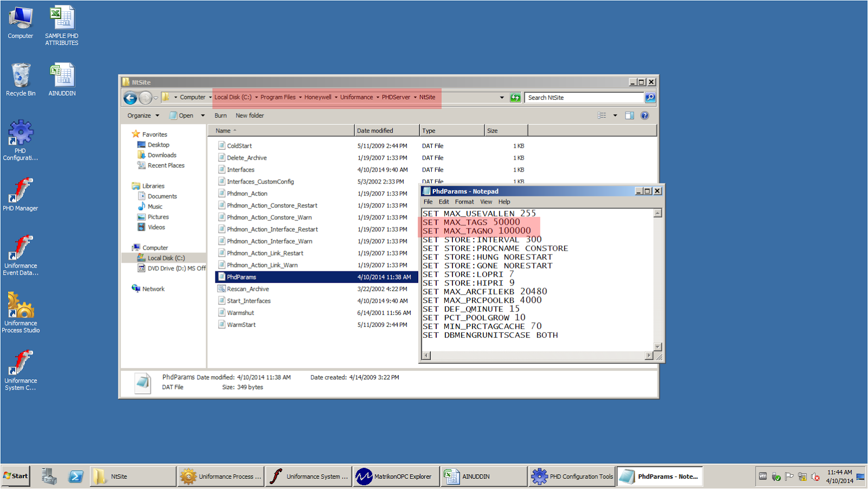Switch to PHD Configuration Tools window
The height and width of the screenshot is (489, 868).
pyautogui.click(x=572, y=476)
